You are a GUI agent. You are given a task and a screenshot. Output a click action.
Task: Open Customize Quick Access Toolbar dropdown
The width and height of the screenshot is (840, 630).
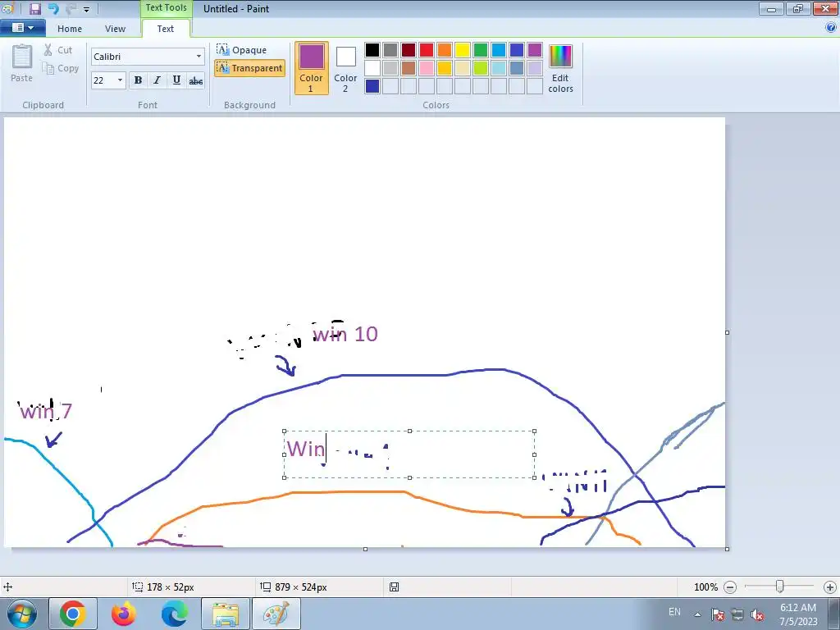click(86, 9)
